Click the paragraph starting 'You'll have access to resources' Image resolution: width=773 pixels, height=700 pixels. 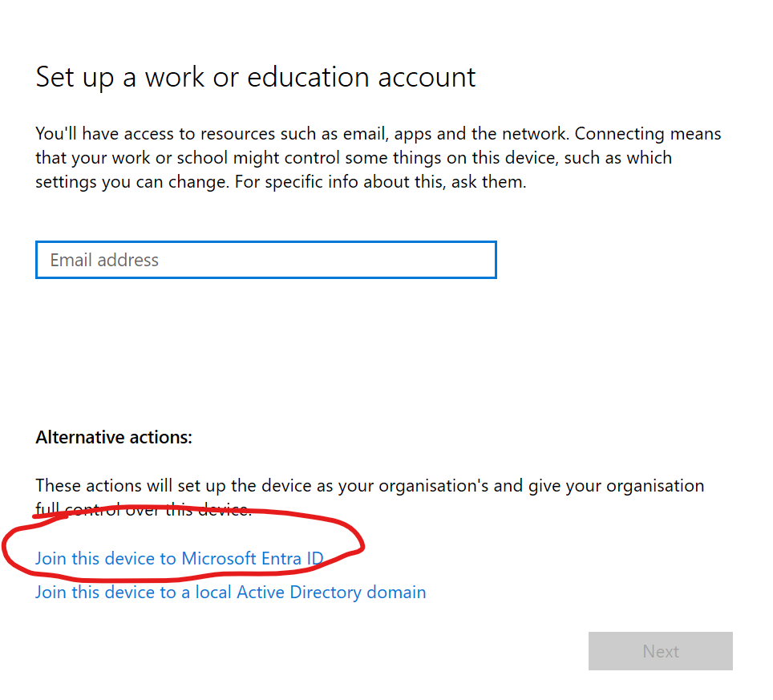pos(378,158)
